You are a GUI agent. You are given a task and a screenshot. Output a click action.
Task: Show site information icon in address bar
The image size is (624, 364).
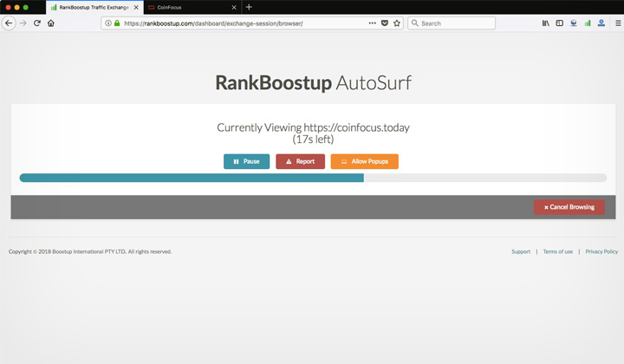pyautogui.click(x=107, y=23)
